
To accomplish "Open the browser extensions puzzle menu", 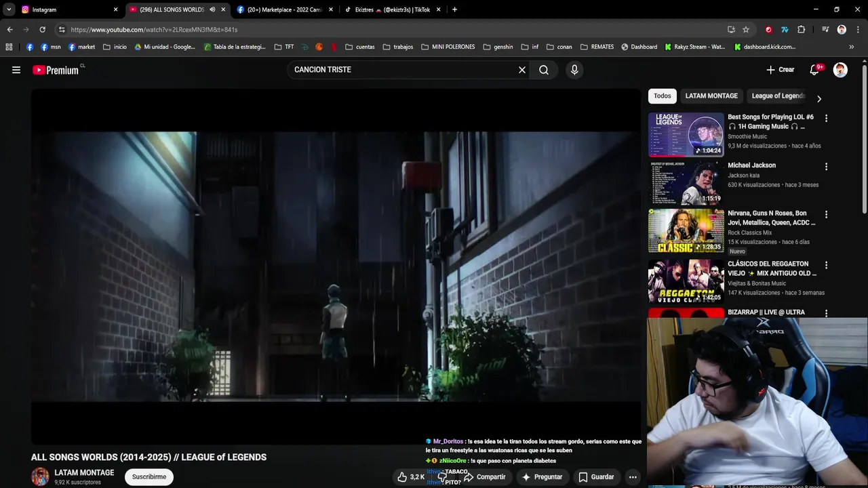I will 801,30.
